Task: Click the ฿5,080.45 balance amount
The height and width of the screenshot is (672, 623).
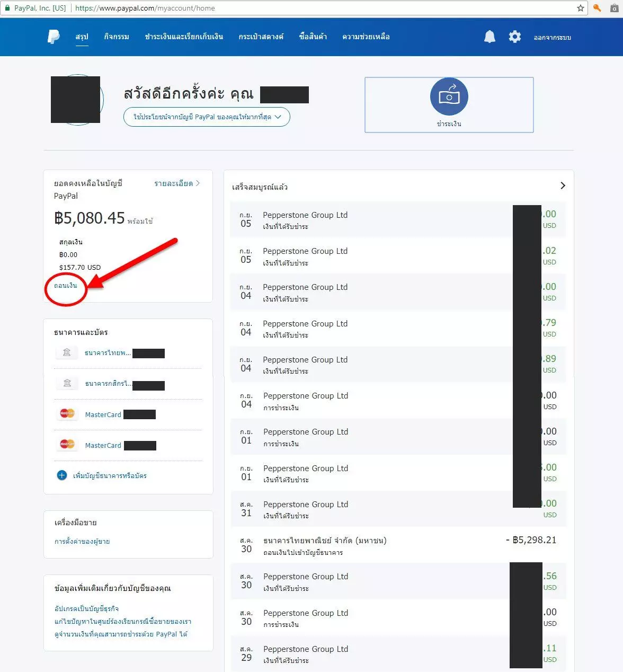Action: pos(90,218)
